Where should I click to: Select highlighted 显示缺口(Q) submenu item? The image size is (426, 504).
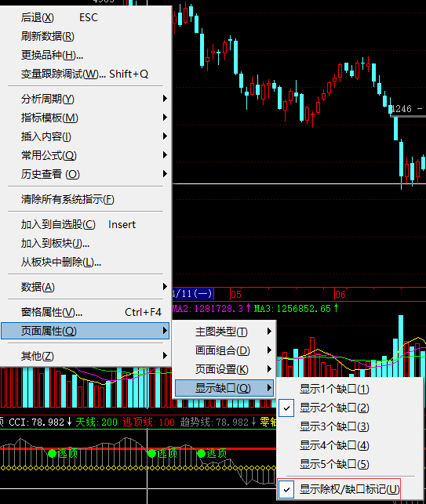tap(224, 388)
